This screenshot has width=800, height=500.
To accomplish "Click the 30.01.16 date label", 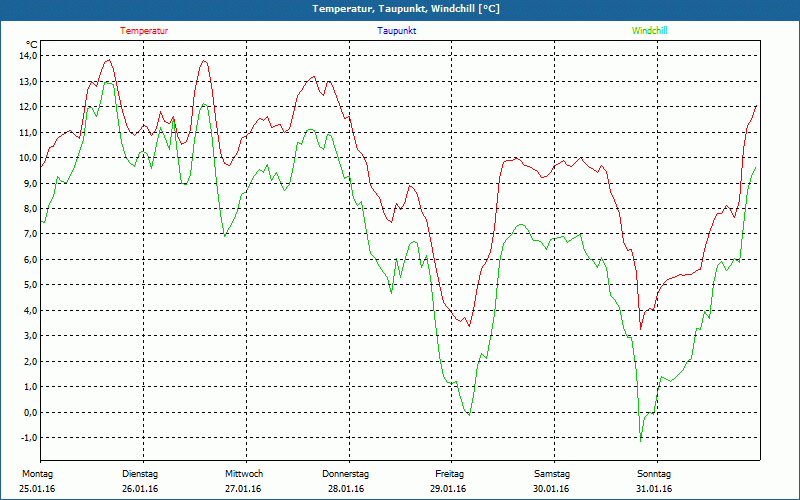I will click(x=551, y=489).
